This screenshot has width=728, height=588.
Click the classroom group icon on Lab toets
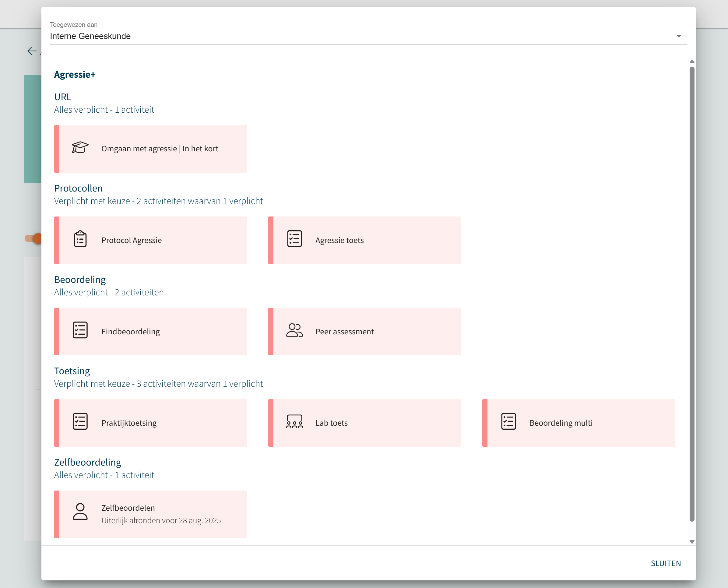pyautogui.click(x=294, y=422)
